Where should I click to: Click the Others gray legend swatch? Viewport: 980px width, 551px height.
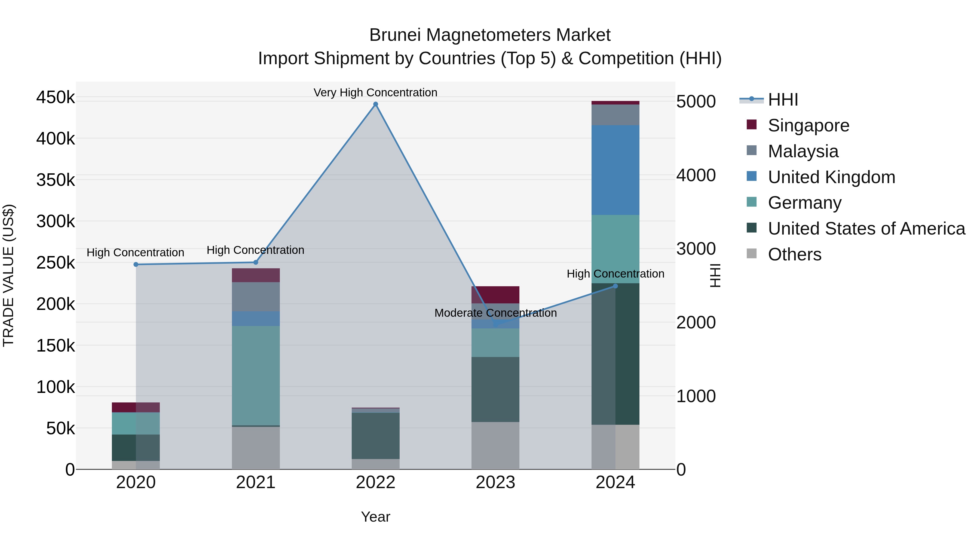(x=752, y=253)
